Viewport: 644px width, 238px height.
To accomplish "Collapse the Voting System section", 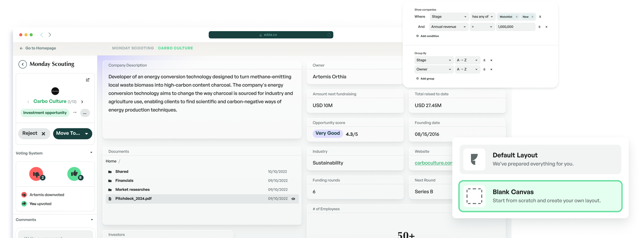I will coord(91,152).
